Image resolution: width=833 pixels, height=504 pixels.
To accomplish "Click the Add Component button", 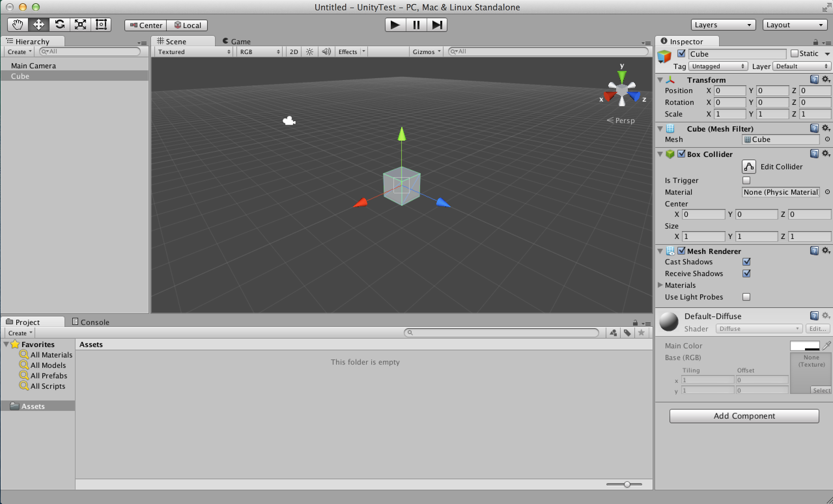I will 744,416.
